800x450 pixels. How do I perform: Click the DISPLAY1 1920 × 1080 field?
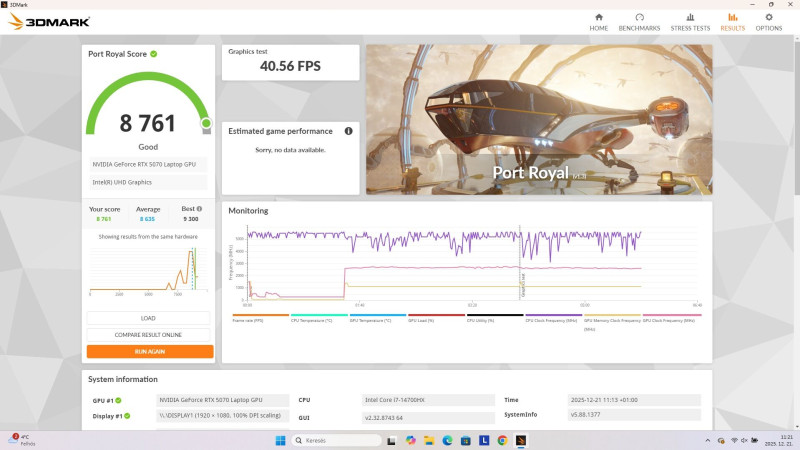click(x=222, y=415)
